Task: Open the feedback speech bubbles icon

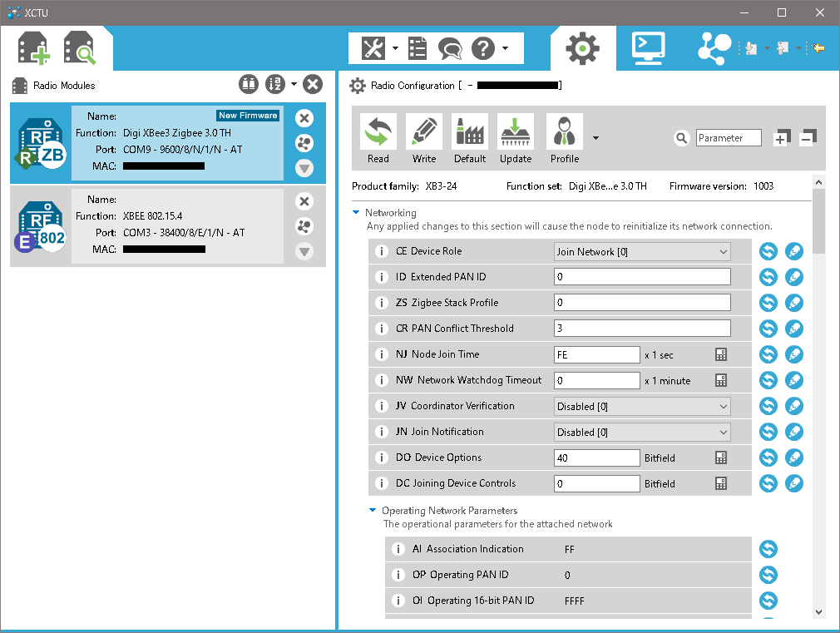Action: tap(450, 48)
